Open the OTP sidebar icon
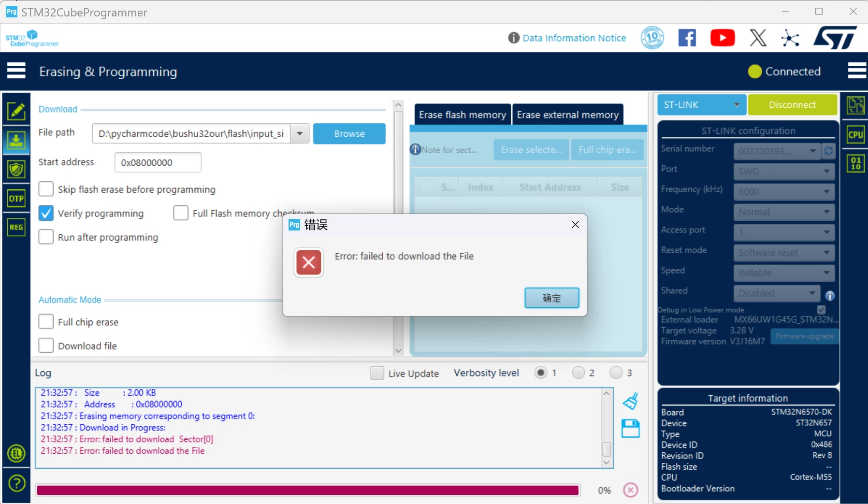This screenshot has width=868, height=504. click(x=16, y=198)
